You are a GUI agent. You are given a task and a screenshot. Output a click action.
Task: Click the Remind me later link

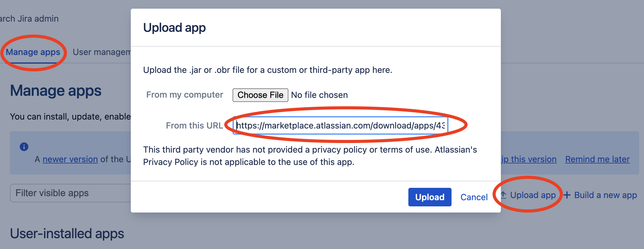point(597,159)
